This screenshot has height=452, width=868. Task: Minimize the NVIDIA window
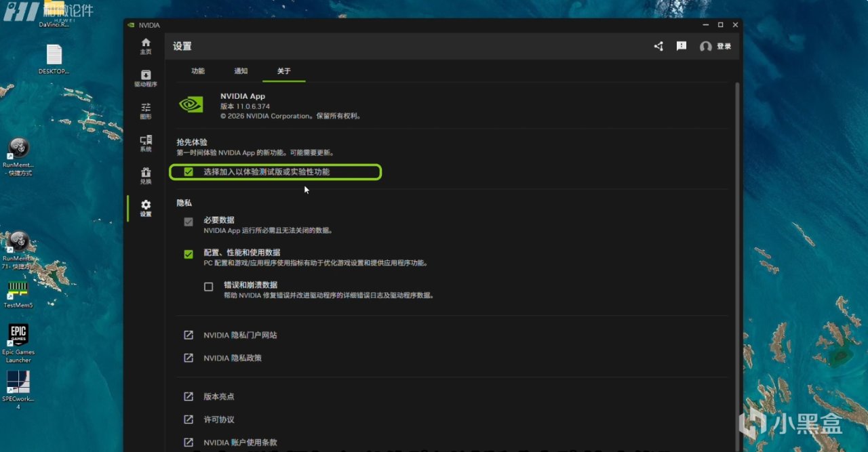pos(705,25)
